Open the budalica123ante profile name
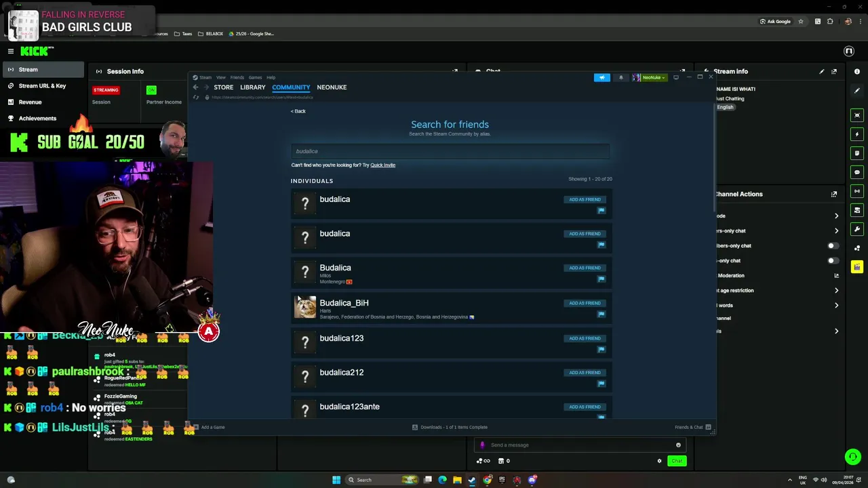The width and height of the screenshot is (868, 488). click(x=349, y=407)
